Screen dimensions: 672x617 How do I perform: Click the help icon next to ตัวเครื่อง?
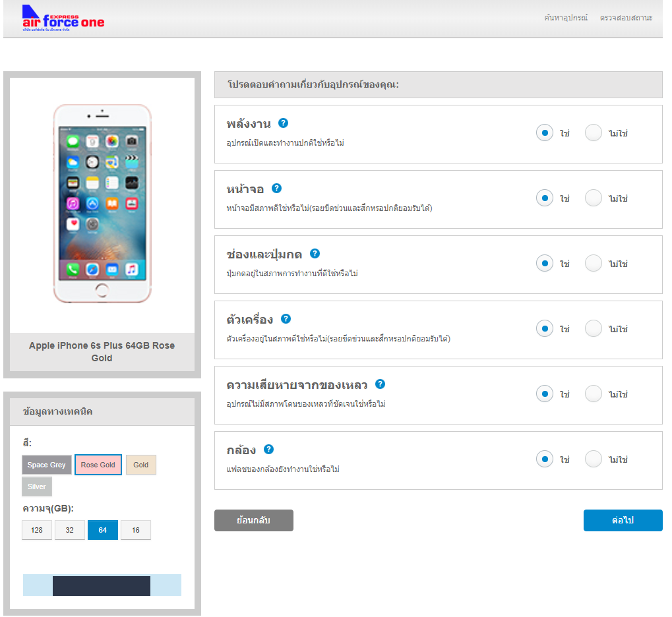(x=286, y=319)
